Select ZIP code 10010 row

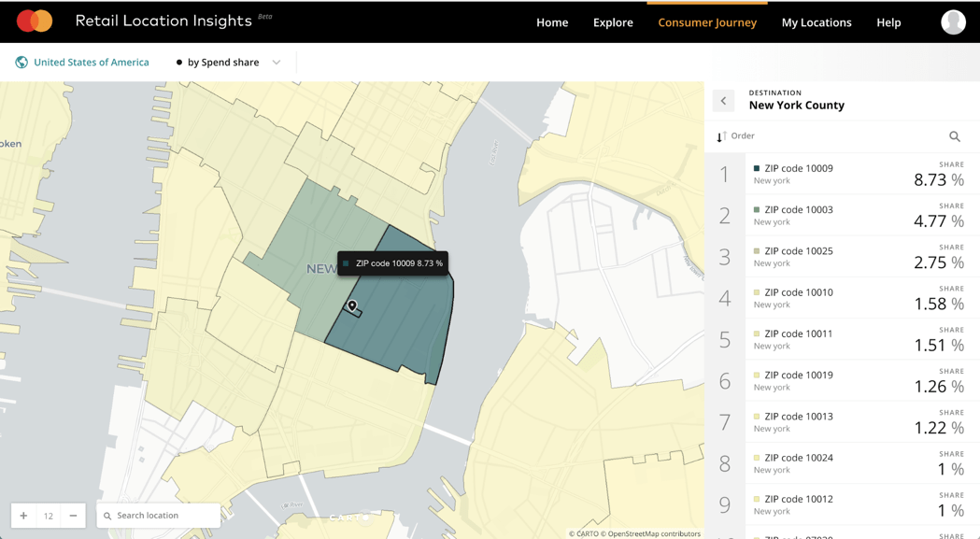pos(842,298)
